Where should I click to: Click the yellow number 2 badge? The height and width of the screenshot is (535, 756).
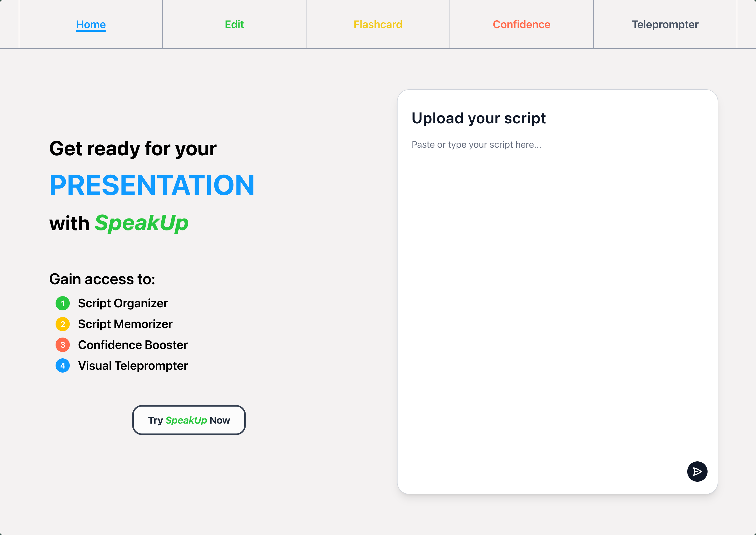tap(63, 324)
